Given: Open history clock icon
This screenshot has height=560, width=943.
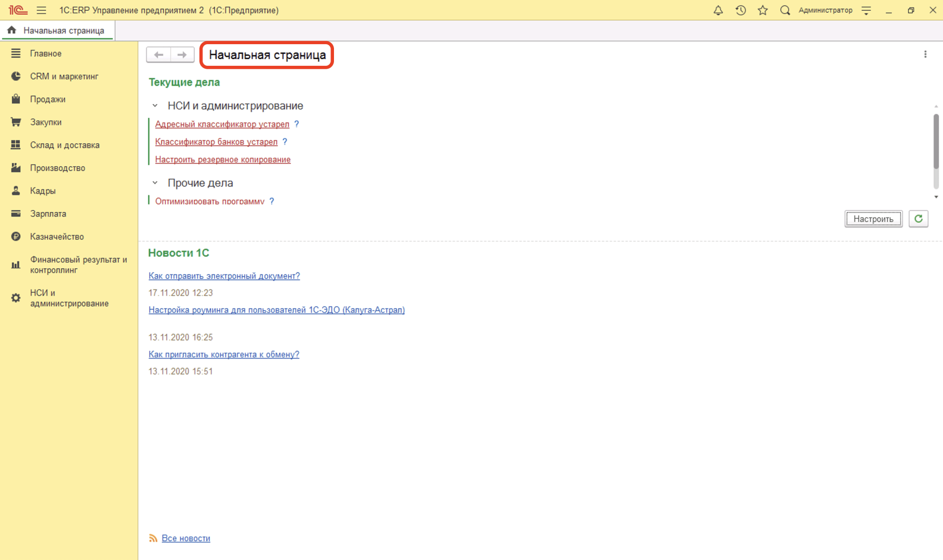Looking at the screenshot, I should 741,10.
